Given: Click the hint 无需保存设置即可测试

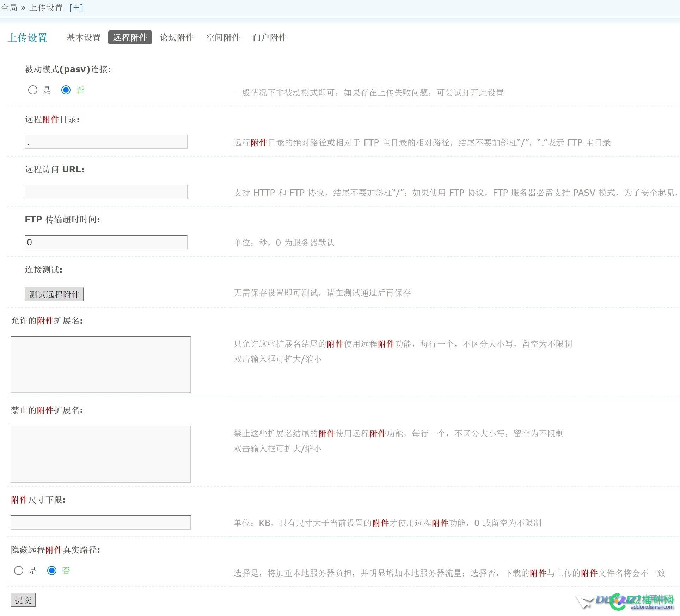Looking at the screenshot, I should tap(322, 293).
